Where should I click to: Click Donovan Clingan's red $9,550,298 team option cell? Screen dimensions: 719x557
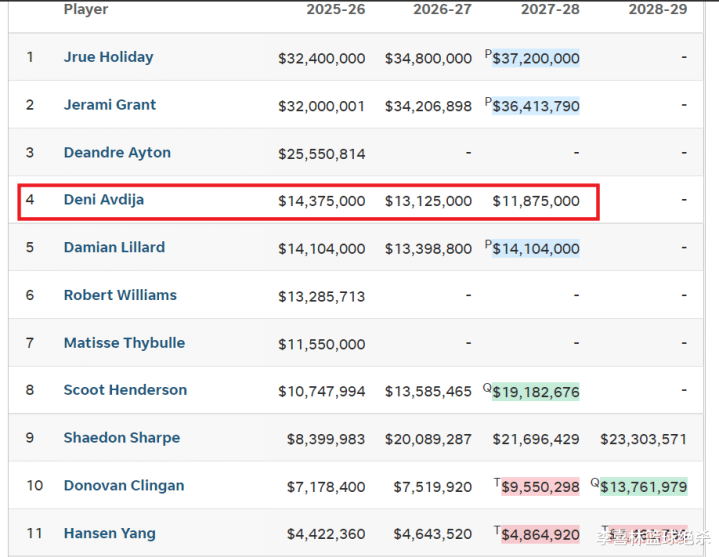point(540,487)
